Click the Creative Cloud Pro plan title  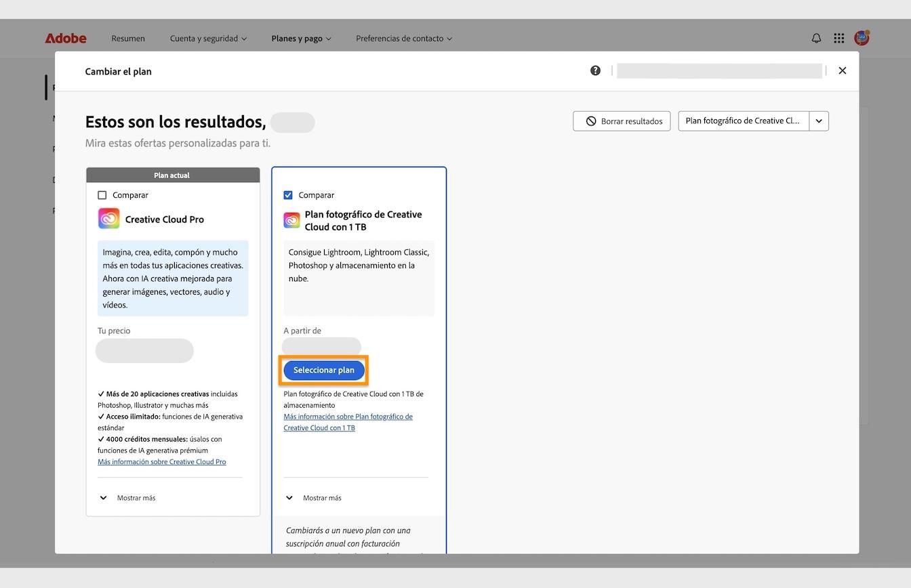click(x=165, y=219)
